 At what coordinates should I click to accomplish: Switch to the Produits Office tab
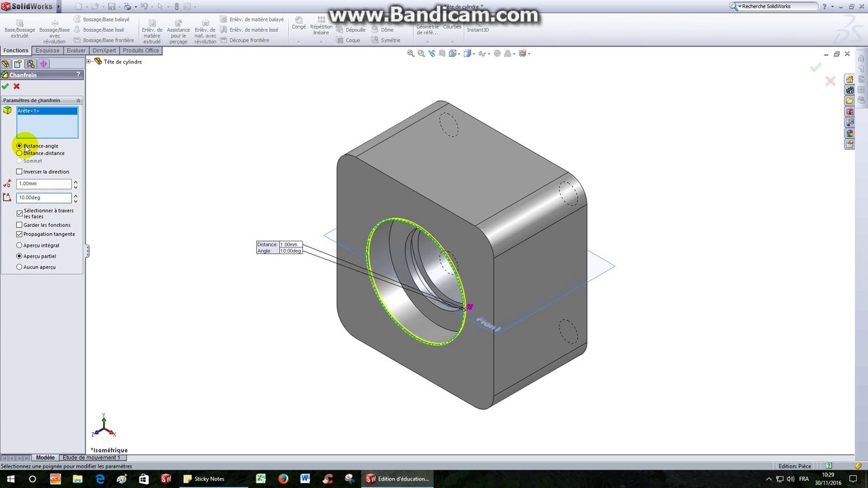[141, 50]
